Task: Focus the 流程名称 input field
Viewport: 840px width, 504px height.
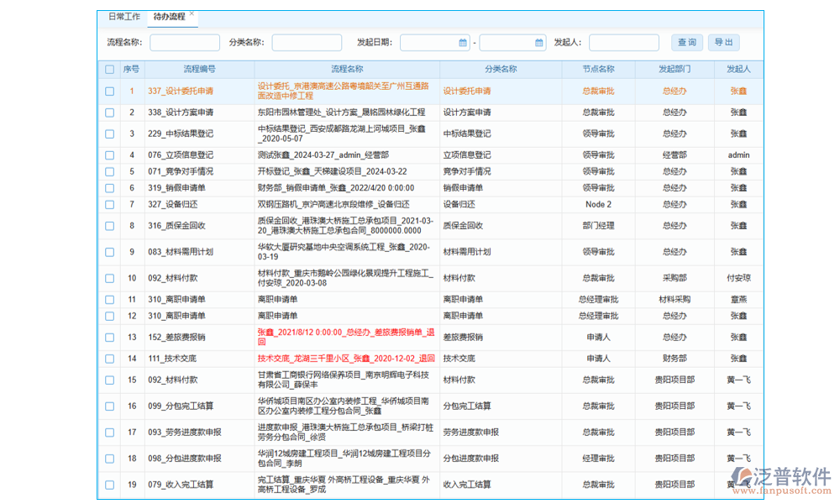Action: pyautogui.click(x=185, y=43)
